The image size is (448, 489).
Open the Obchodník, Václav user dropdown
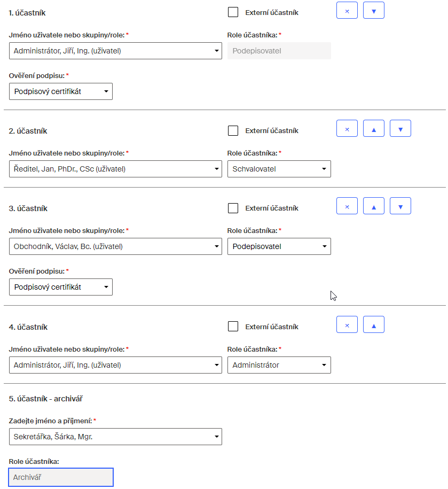click(x=115, y=246)
